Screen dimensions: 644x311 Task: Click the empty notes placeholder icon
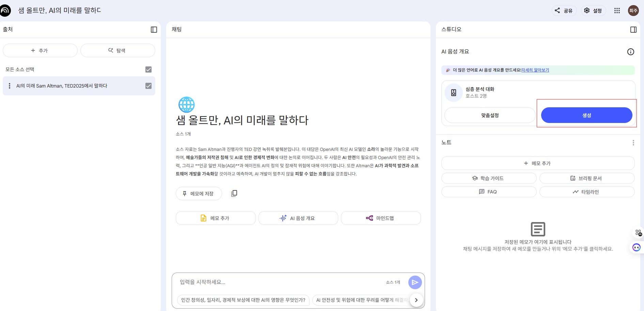point(538,229)
